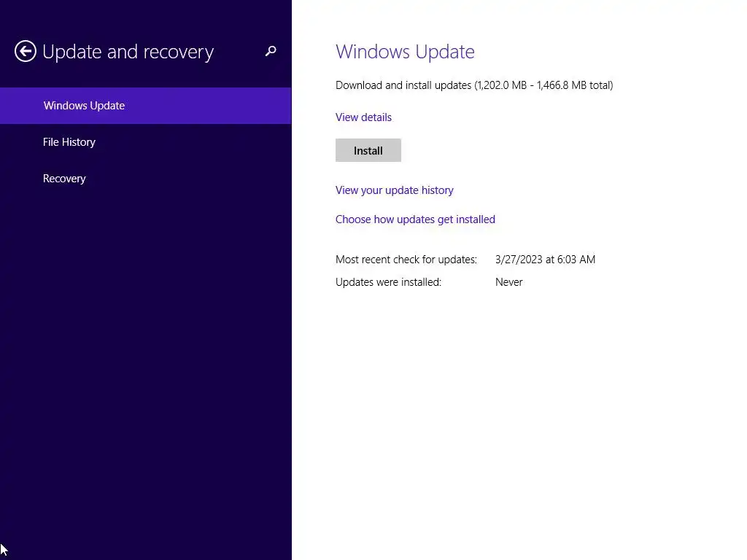Select Windows Update in sidebar

[146, 106]
